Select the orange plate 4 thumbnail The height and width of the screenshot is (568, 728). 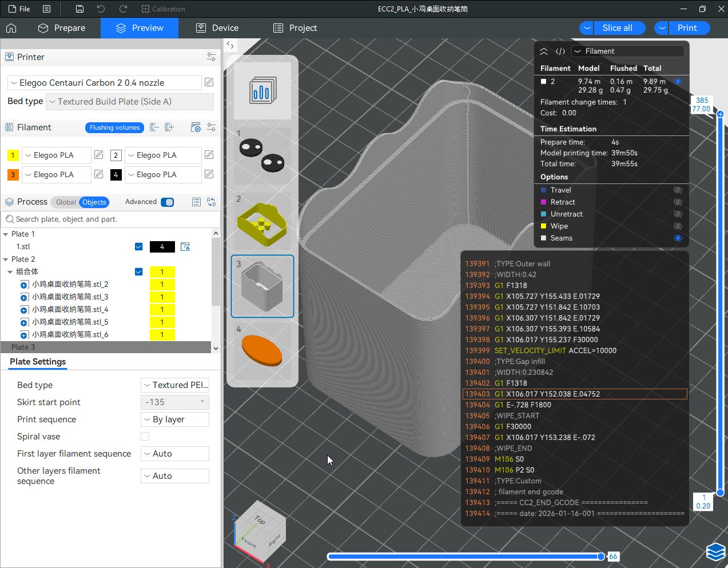coord(262,350)
